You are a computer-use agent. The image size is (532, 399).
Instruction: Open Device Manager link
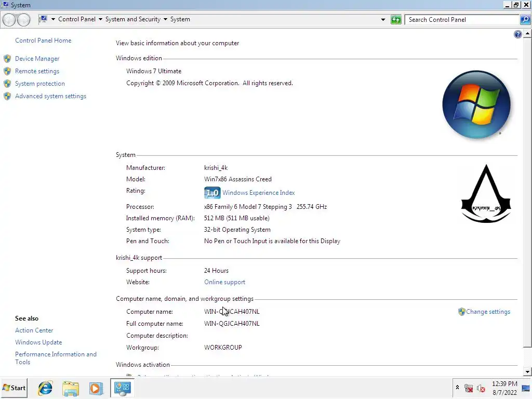[x=37, y=59]
